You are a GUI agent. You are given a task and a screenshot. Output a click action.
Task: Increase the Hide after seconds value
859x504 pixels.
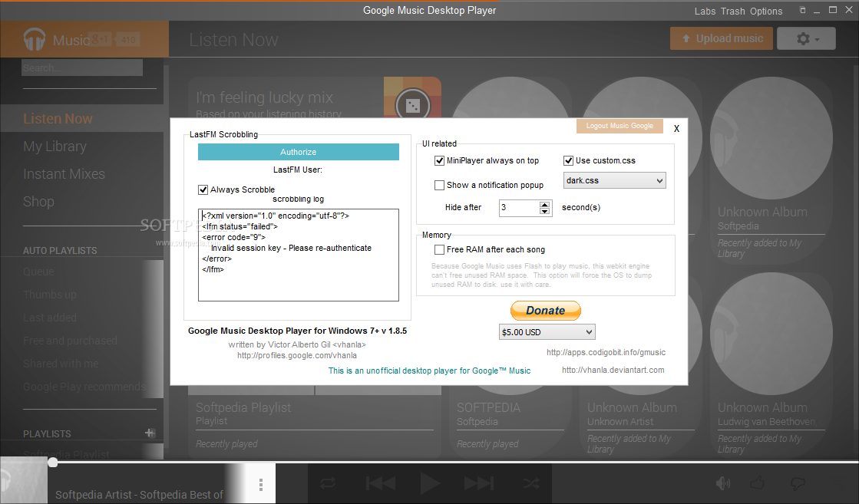click(544, 205)
